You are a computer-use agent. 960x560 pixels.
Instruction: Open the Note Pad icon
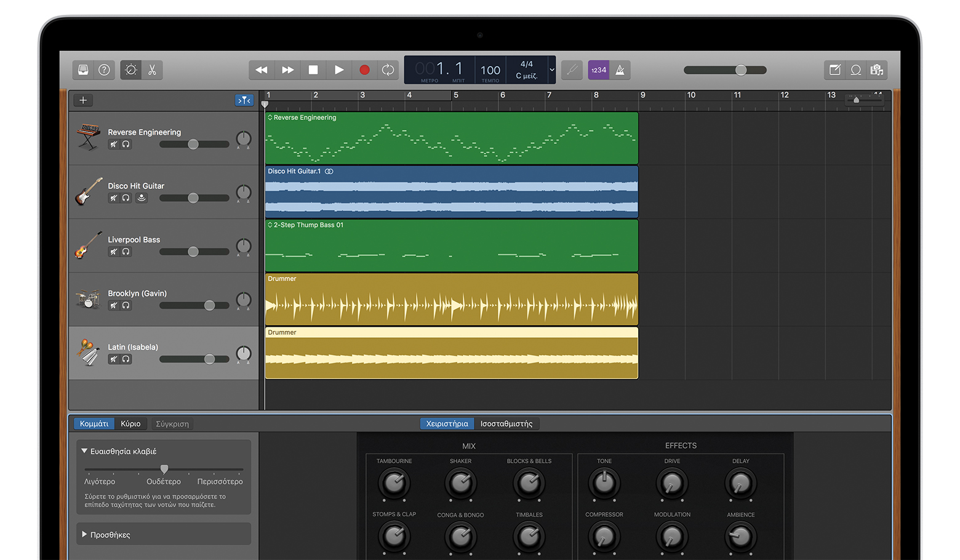point(834,70)
